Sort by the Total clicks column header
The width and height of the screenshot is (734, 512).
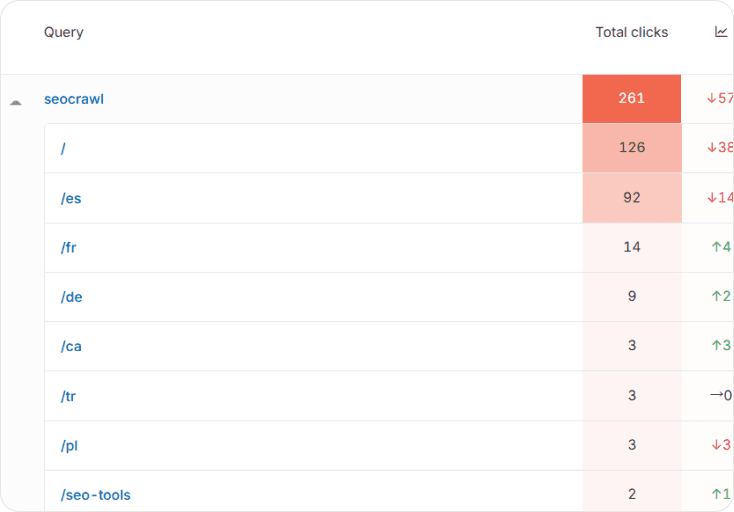tap(631, 32)
